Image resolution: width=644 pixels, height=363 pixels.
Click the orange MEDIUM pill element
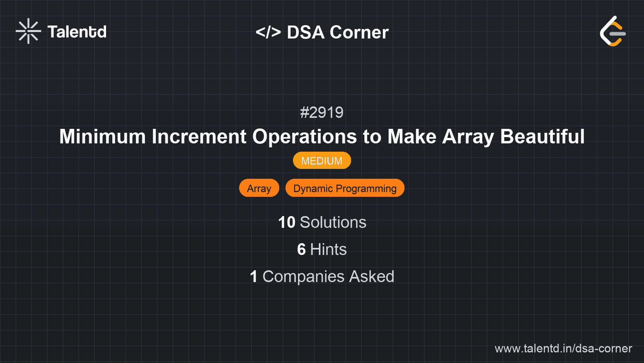[322, 160]
